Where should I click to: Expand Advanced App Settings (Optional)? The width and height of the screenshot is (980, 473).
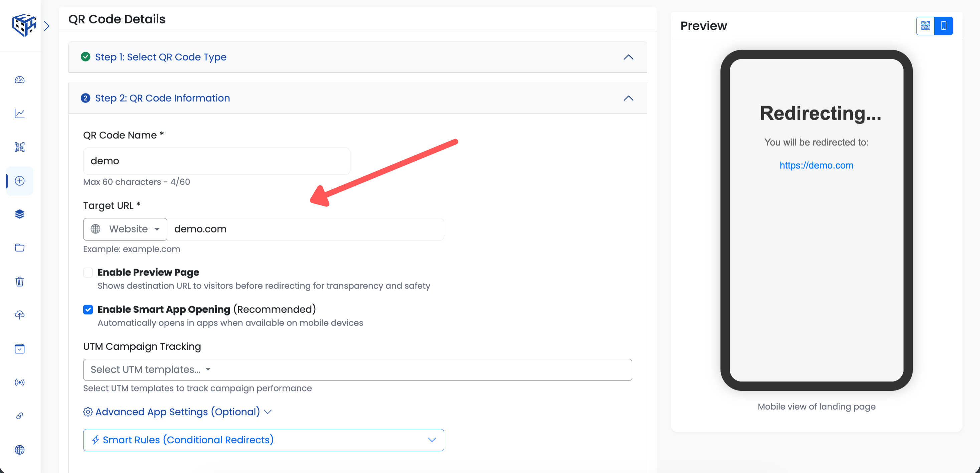pos(178,412)
